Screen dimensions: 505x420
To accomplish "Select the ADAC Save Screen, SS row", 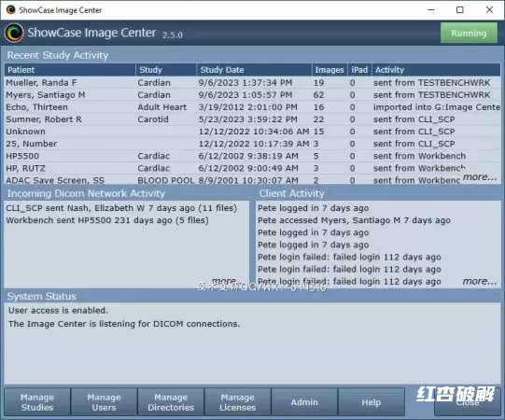I will [x=252, y=180].
